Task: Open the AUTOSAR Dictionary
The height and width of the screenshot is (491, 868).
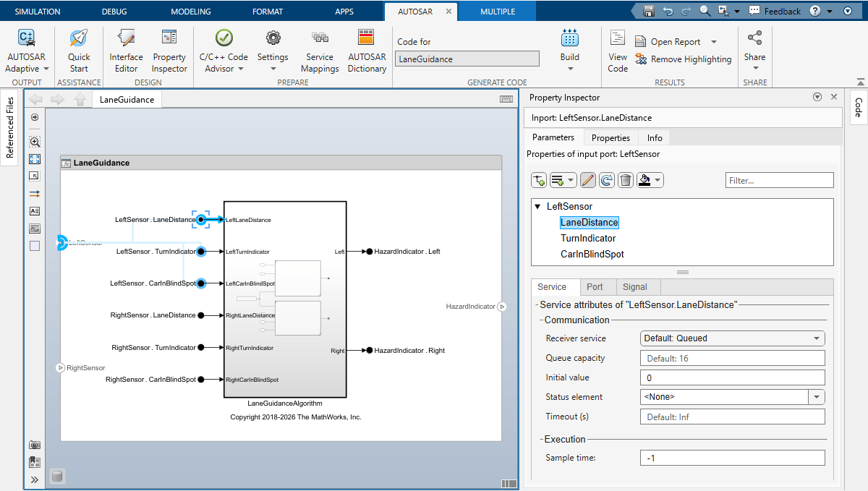Action: pos(367,51)
